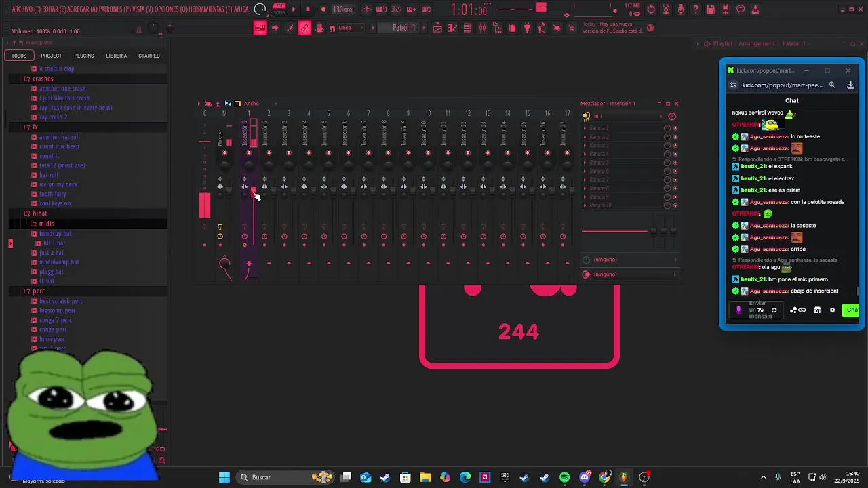Open effect slot Ranura 3 arrow
The width and height of the screenshot is (868, 488).
pos(585,145)
